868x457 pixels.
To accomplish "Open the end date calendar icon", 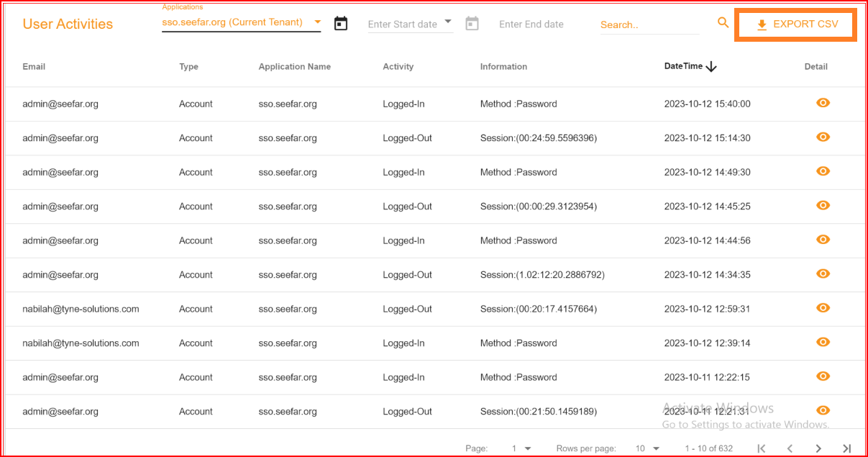I will tap(472, 24).
